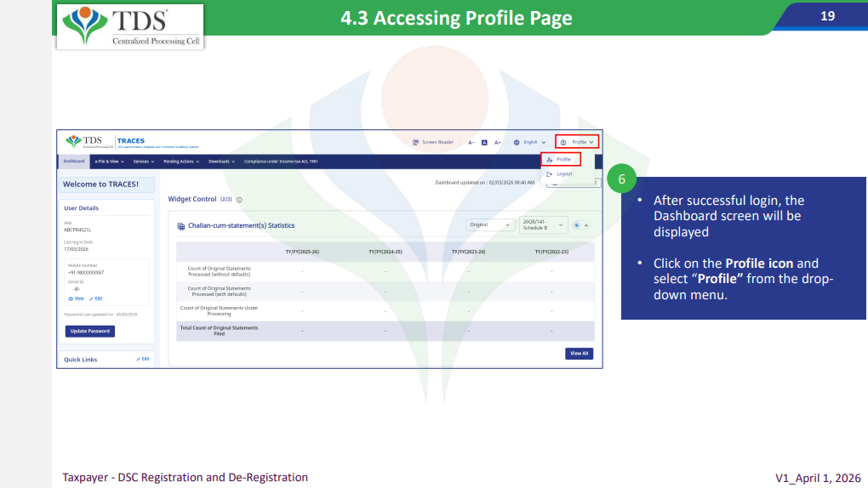Image resolution: width=868 pixels, height=488 pixels.
Task: Increase font size with A+ icon
Action: [498, 142]
